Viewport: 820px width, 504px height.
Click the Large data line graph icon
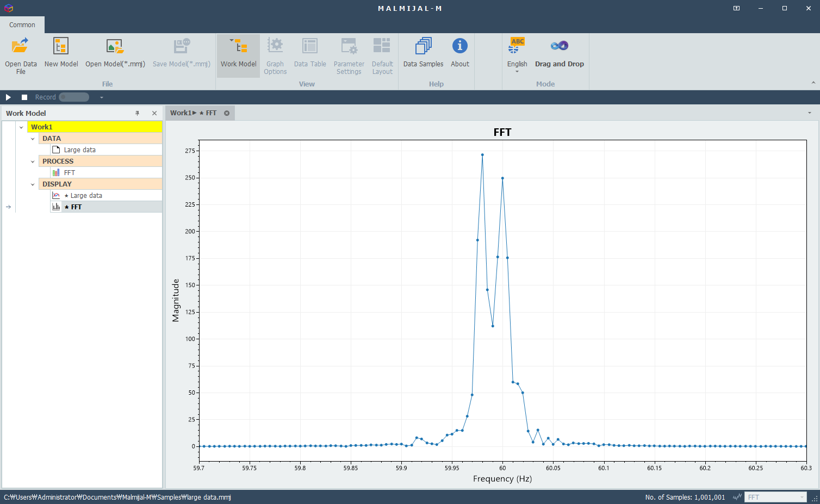pyautogui.click(x=56, y=195)
